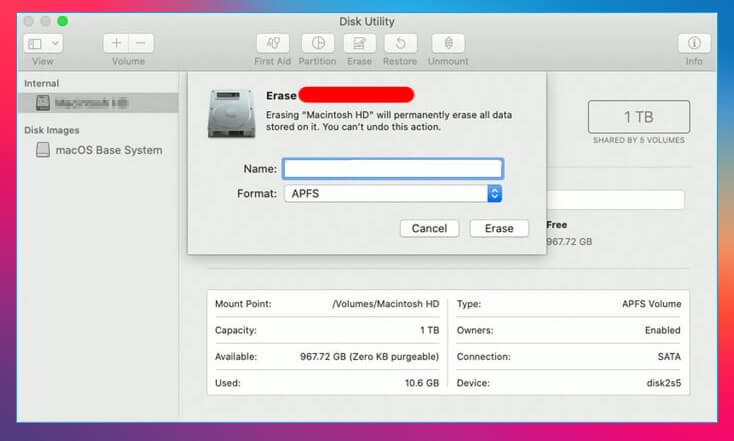The height and width of the screenshot is (441, 734).
Task: Click 'disk2s5' device value
Action: point(664,383)
